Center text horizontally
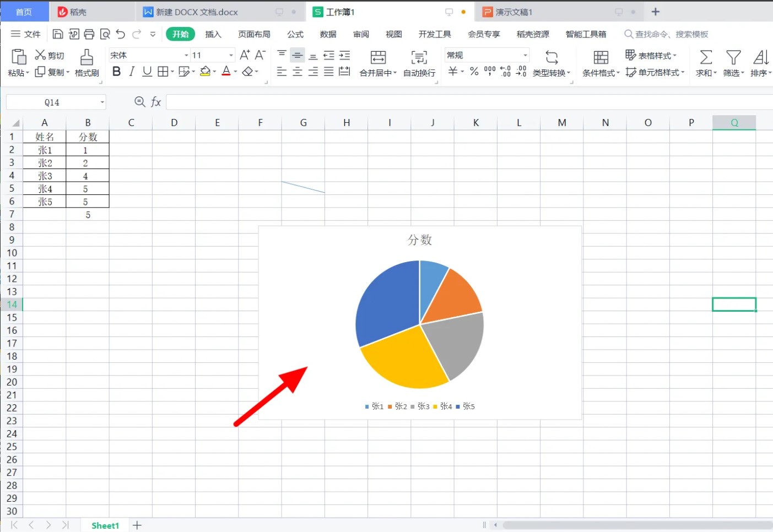 coord(298,72)
